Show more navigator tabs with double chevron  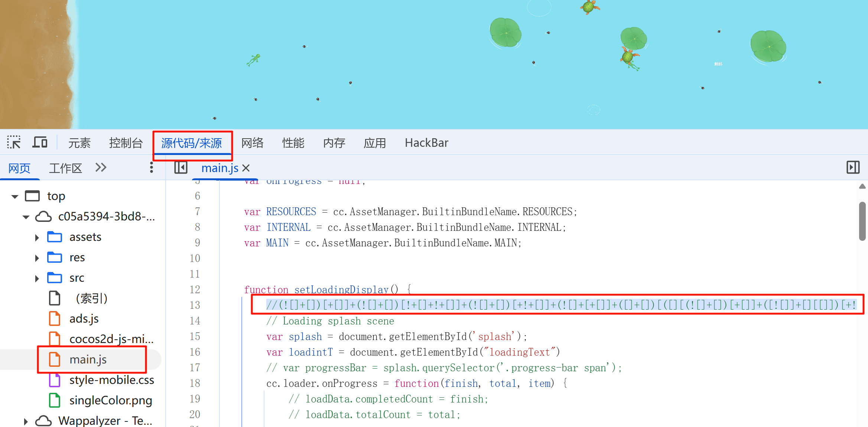101,168
